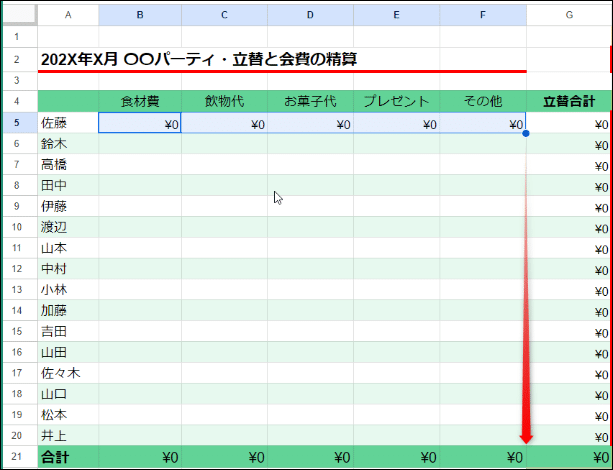Click 佐藤's 飲物代 cell showing ¥0
The height and width of the screenshot is (470, 613).
[224, 122]
